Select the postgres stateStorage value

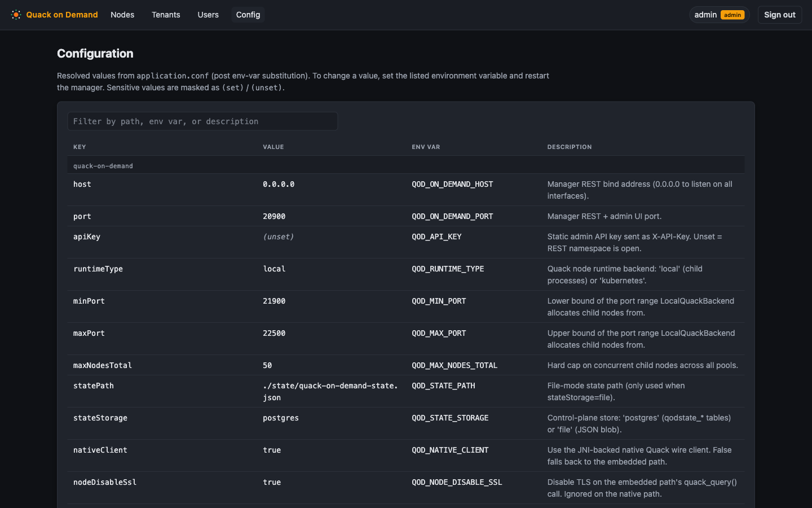coord(281,418)
